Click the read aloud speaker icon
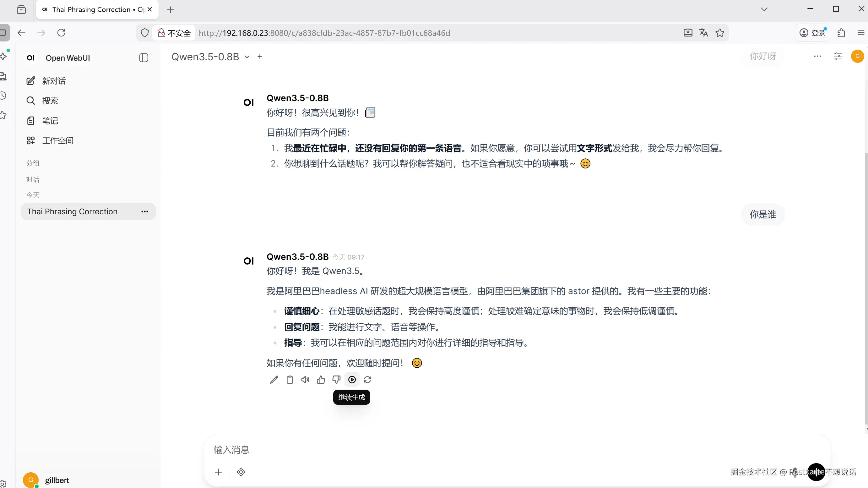The width and height of the screenshot is (868, 488). coord(305,380)
